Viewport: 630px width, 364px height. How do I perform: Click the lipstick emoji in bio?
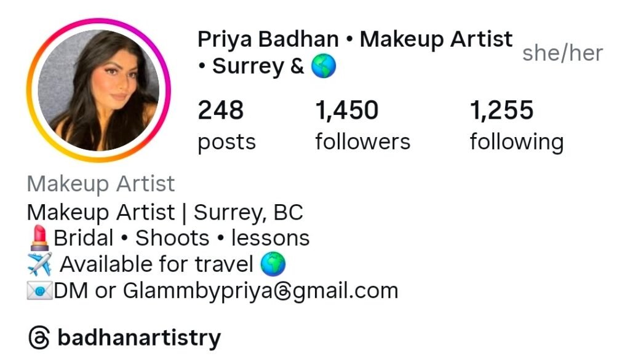(x=39, y=238)
